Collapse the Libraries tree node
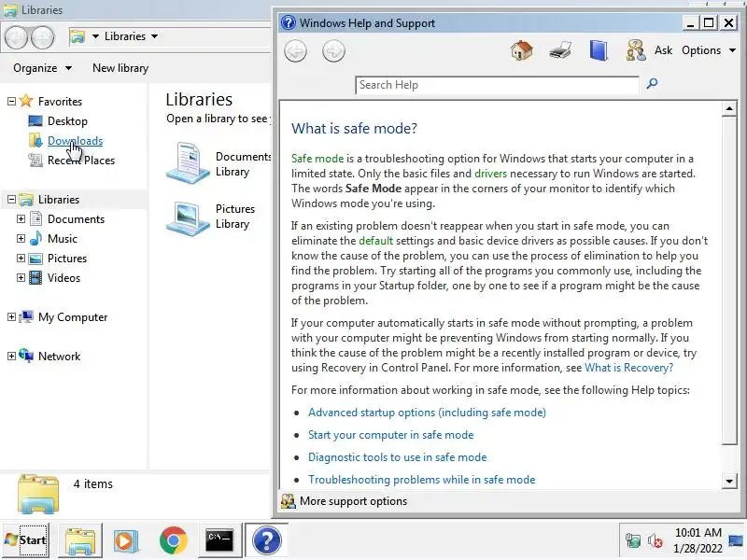The image size is (747, 560). (x=11, y=199)
